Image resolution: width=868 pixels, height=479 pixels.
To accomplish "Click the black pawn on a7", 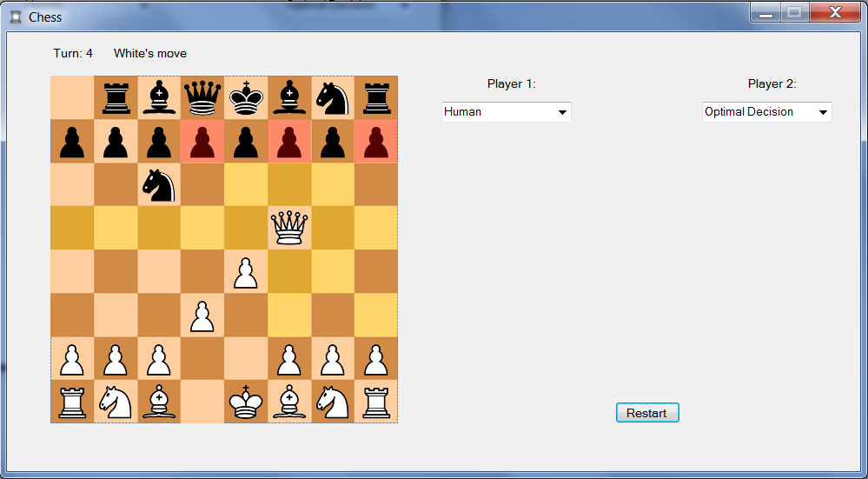I will [x=72, y=141].
